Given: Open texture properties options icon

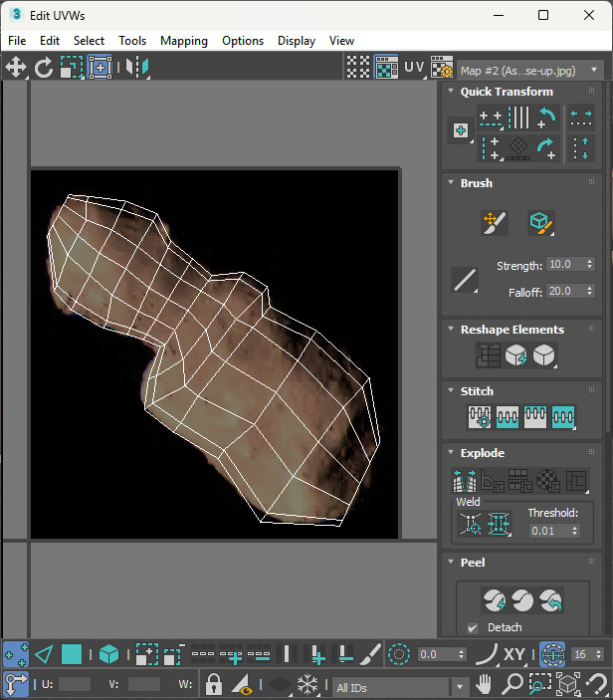Looking at the screenshot, I should tap(442, 68).
